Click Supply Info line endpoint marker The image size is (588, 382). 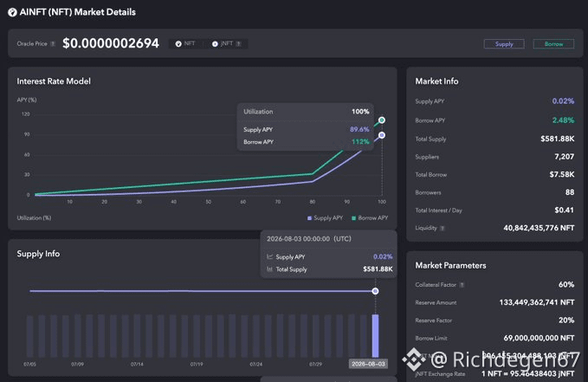(375, 291)
